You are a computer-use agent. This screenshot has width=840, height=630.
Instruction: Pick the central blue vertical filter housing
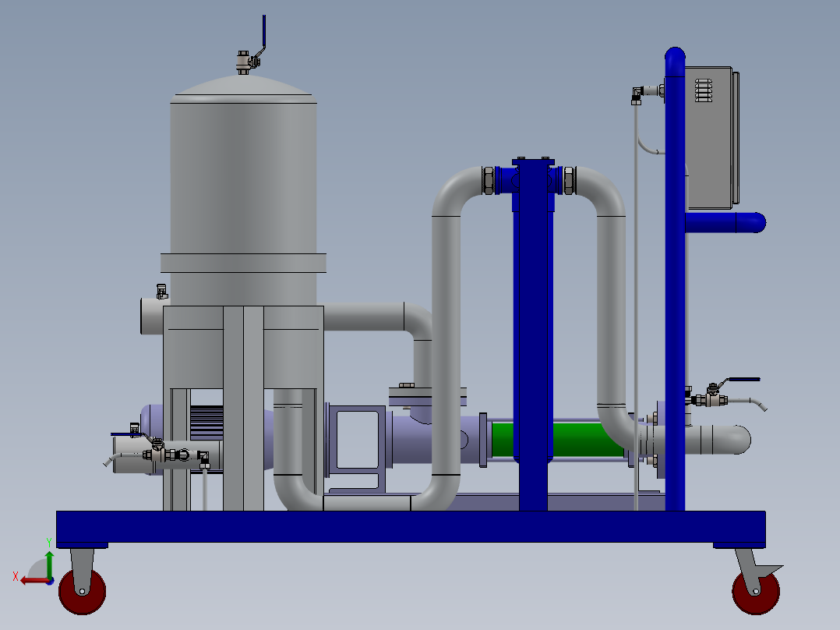point(533,334)
